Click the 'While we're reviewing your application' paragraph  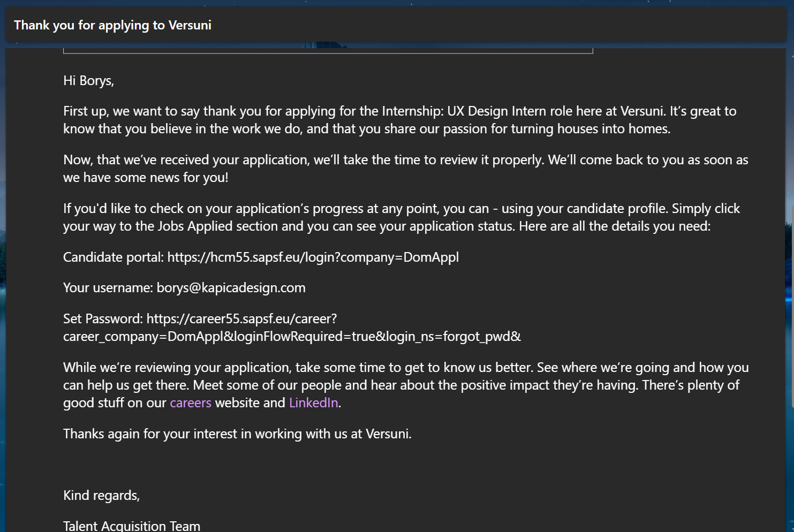[405, 385]
